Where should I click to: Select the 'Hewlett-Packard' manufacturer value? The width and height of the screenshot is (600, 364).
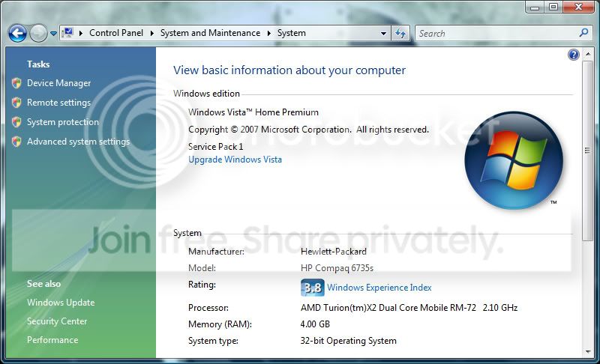[x=333, y=252]
